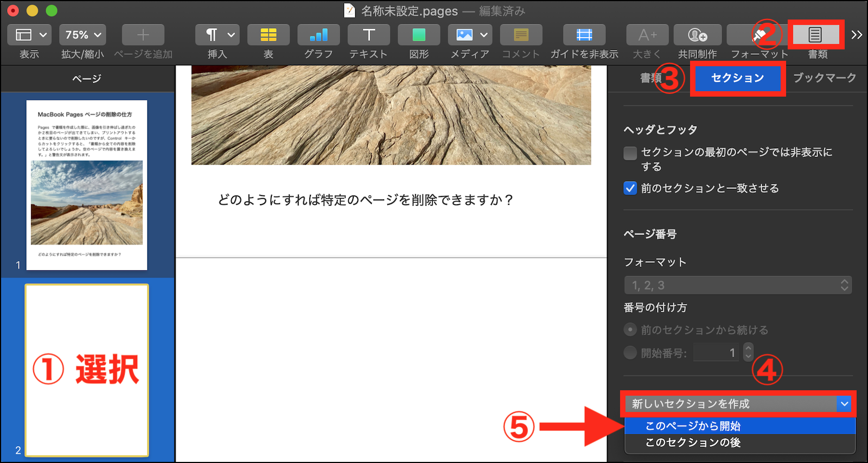Select the start number (開始番号) radio button
The width and height of the screenshot is (868, 463).
(x=630, y=353)
